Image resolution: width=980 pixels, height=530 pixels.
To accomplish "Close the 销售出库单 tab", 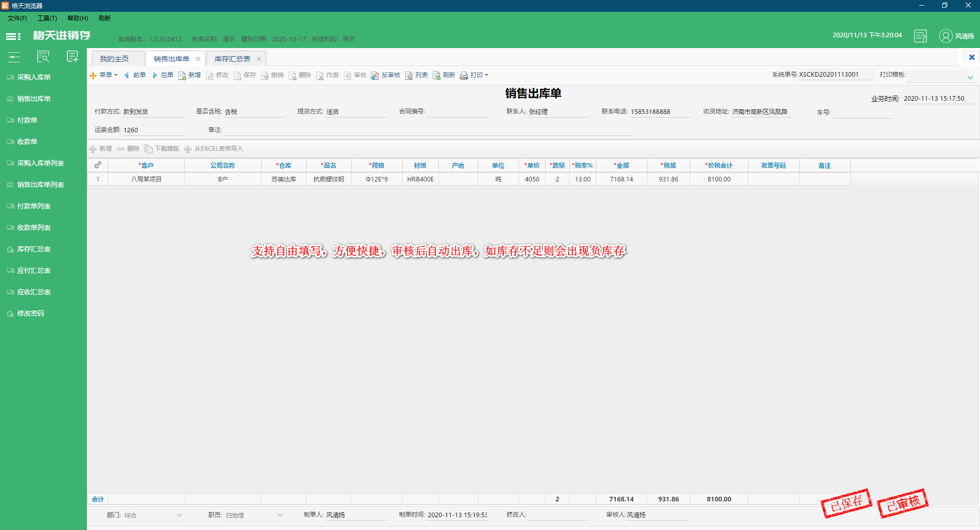I will tap(198, 59).
